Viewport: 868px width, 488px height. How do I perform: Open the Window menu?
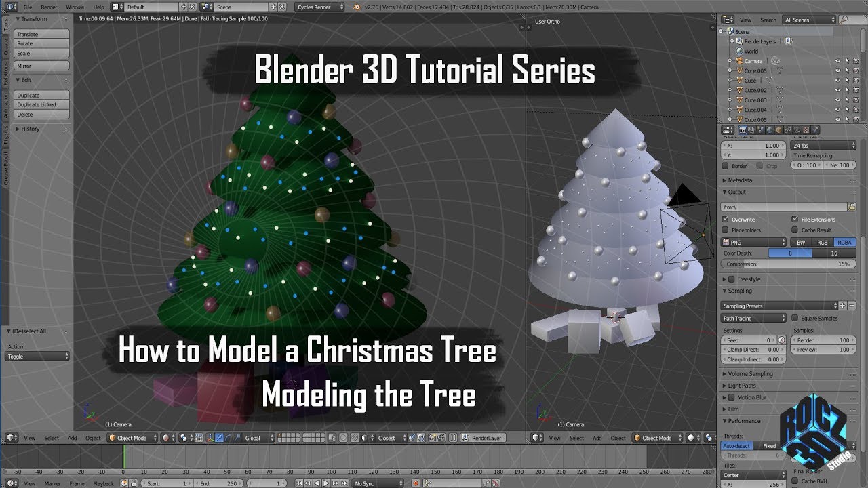click(75, 7)
